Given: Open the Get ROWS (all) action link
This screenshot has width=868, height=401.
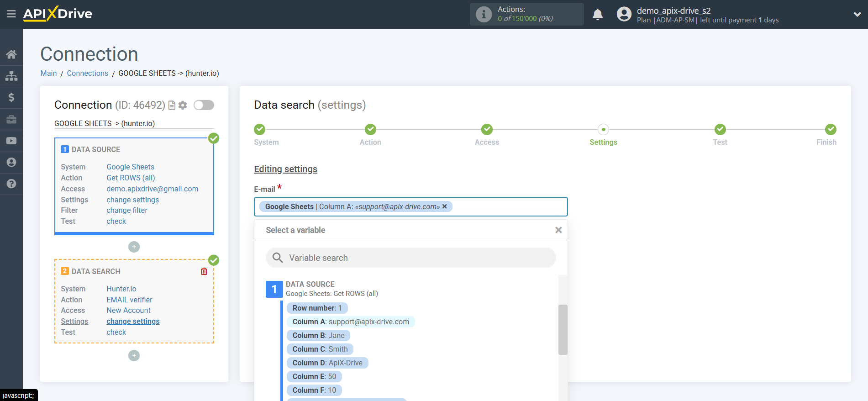Looking at the screenshot, I should click(x=131, y=178).
